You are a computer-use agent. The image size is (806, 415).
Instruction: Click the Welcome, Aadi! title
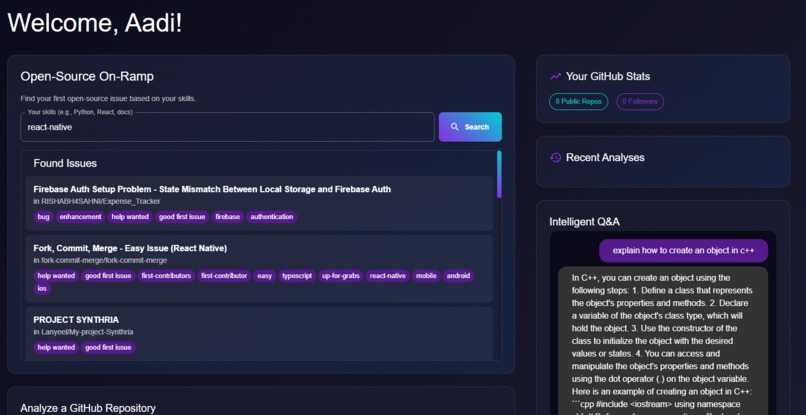point(95,23)
